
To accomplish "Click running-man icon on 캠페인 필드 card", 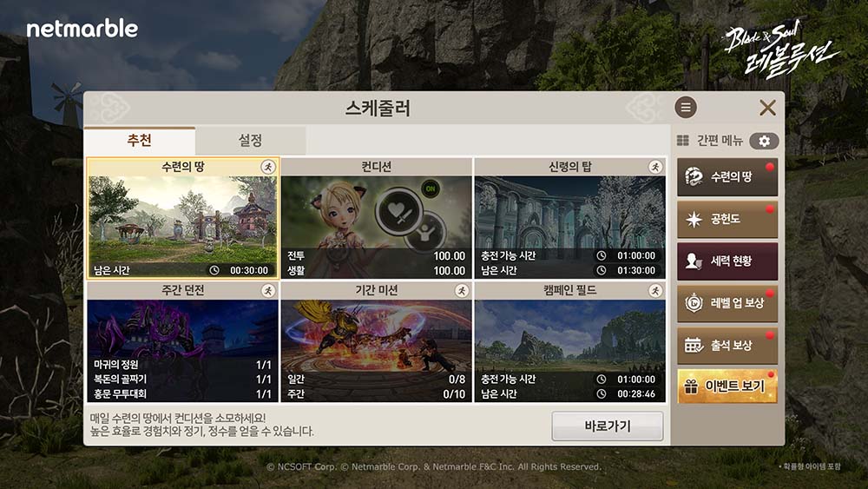I will pos(654,290).
